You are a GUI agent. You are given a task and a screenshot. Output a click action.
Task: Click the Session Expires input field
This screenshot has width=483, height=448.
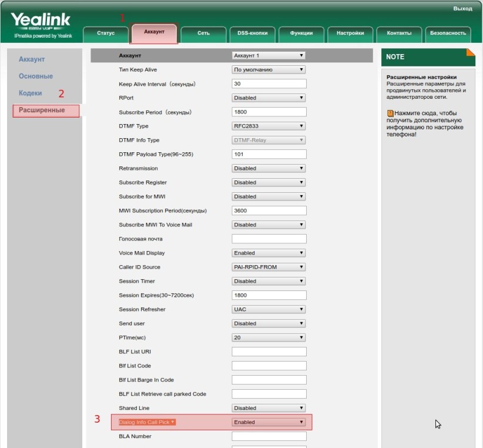tap(269, 295)
